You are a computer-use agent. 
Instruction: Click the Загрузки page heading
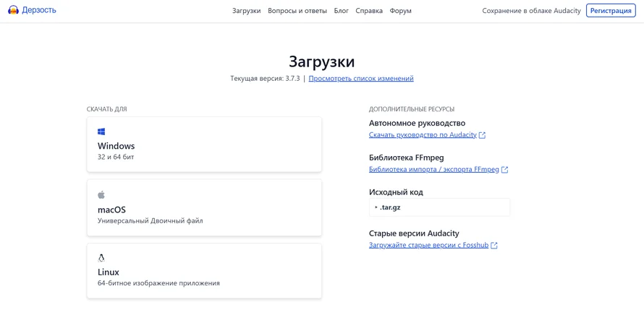(321, 61)
